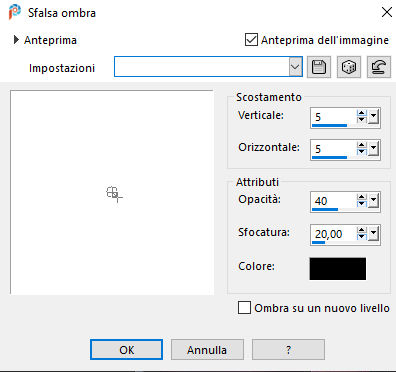Confirm drop shadow with OK button

tap(126, 350)
